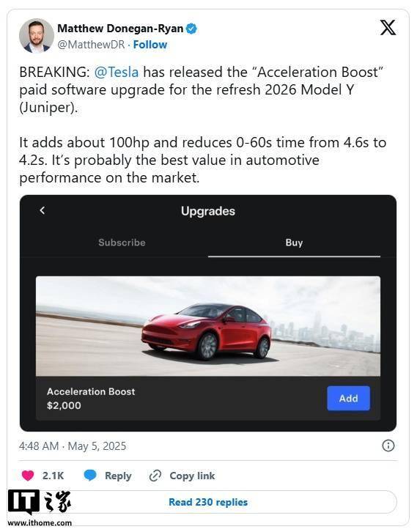Open the @Tesla mention link
Viewport: 417px width, 532px height.
[117, 73]
